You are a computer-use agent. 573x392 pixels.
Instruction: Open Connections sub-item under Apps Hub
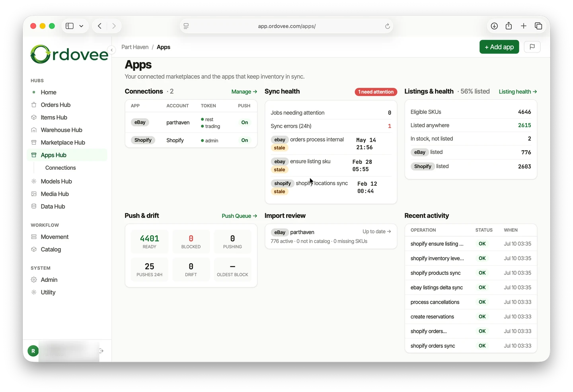tap(60, 168)
